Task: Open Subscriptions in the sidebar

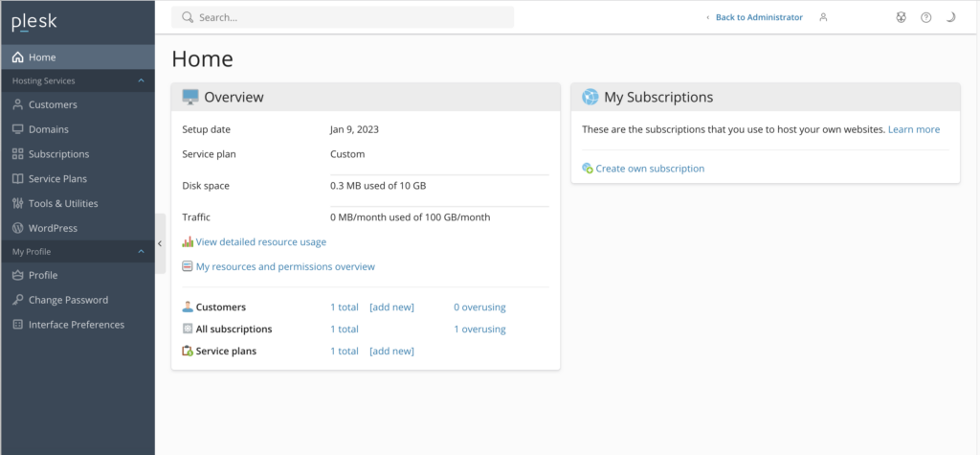Action: coord(78,154)
